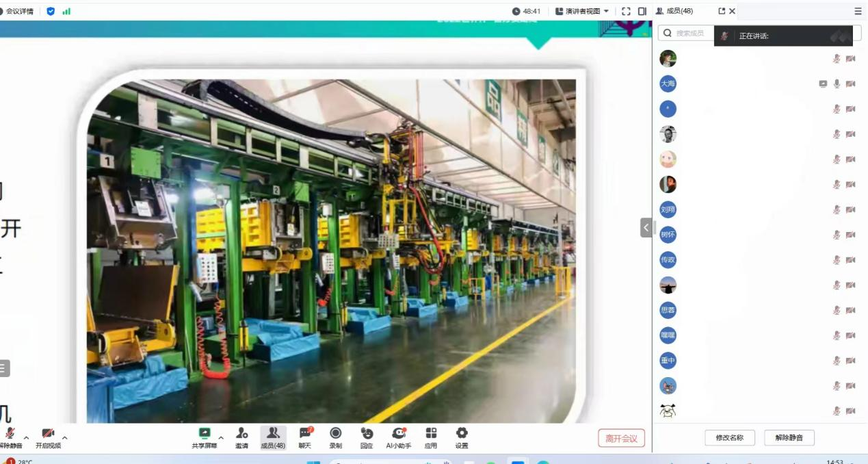
Task: Click the blue security shield icon
Action: (x=51, y=11)
